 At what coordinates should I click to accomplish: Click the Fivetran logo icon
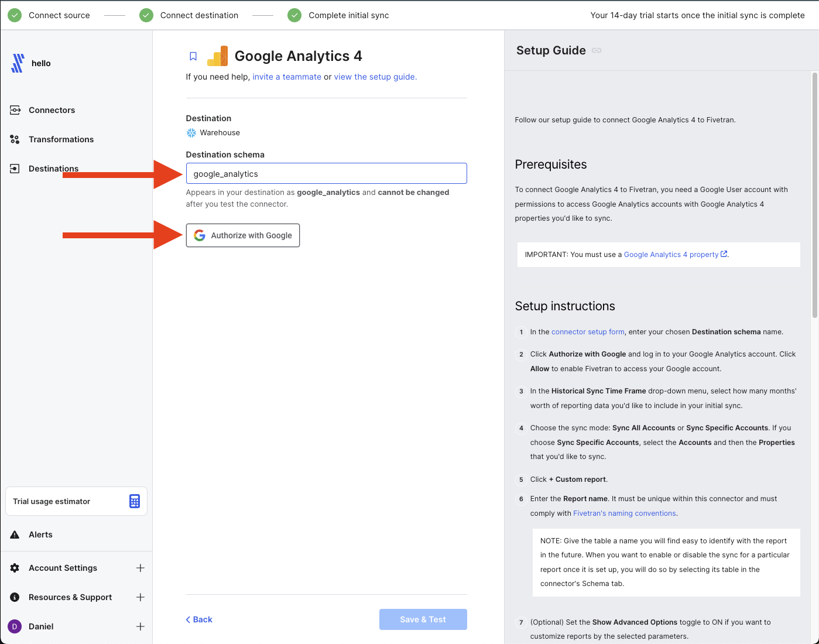pyautogui.click(x=18, y=63)
